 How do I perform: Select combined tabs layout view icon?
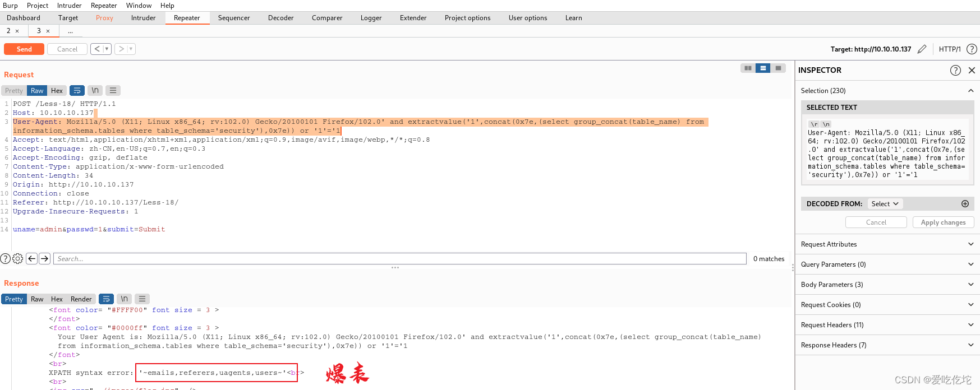tap(778, 68)
